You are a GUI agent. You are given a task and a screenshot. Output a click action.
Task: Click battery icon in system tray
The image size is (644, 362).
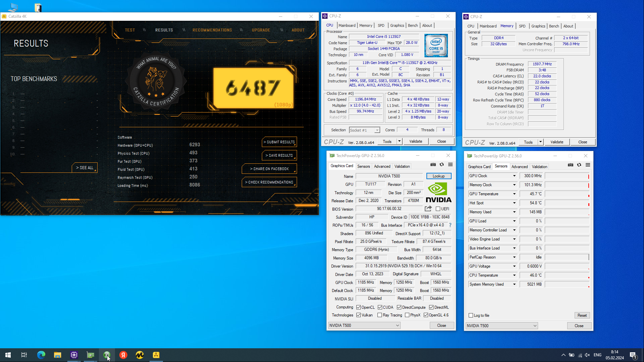(572, 355)
